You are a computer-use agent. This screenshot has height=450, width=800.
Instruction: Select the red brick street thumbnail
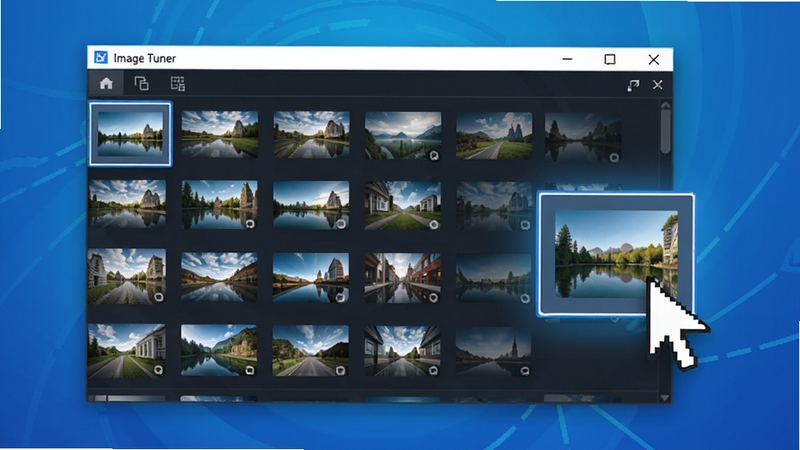tap(403, 278)
